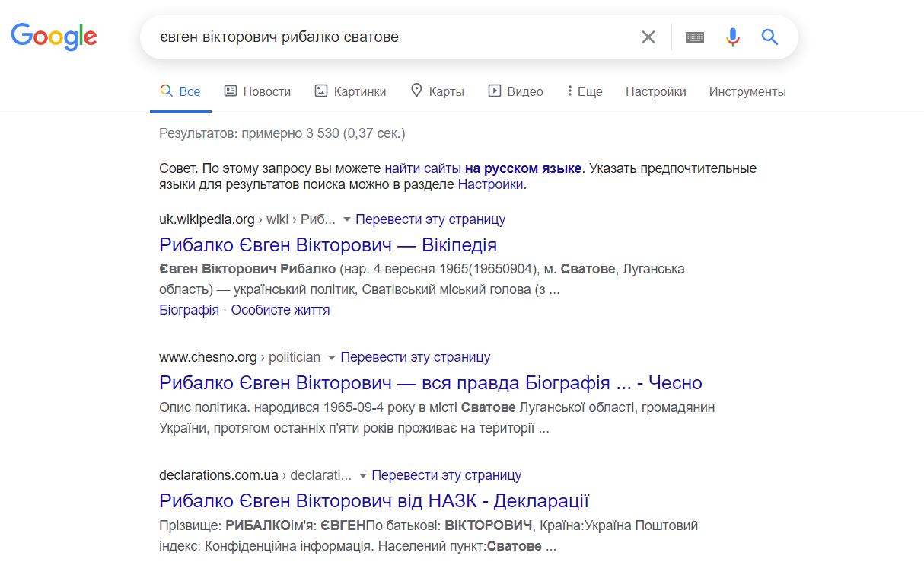924x575 pixels.
Task: Open 'Рибалко Євген Вікторович — Вікіпедія' result
Action: (328, 245)
